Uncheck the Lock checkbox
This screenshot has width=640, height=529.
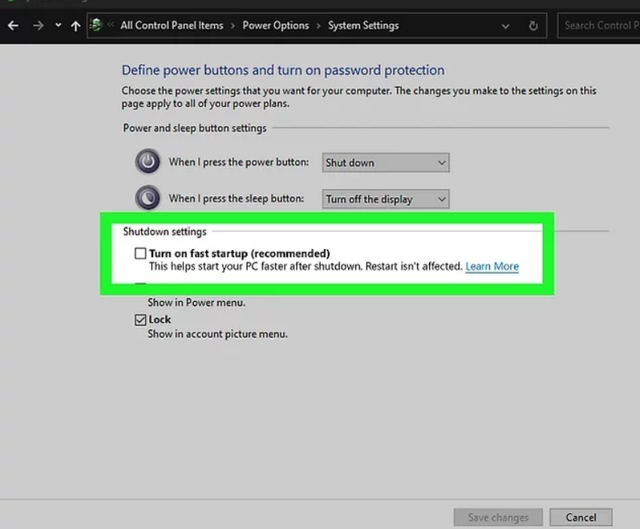pos(141,320)
